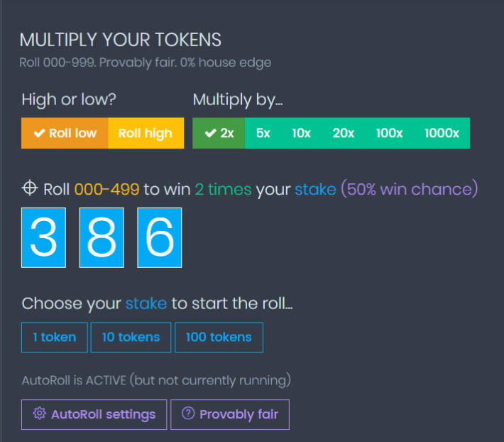Pick the 1000x multiplier
This screenshot has height=442, width=504.
[x=442, y=133]
